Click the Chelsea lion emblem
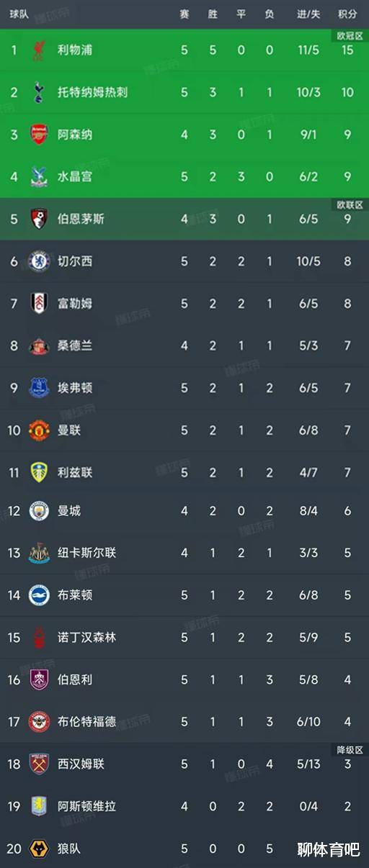369x868 pixels. tap(39, 261)
